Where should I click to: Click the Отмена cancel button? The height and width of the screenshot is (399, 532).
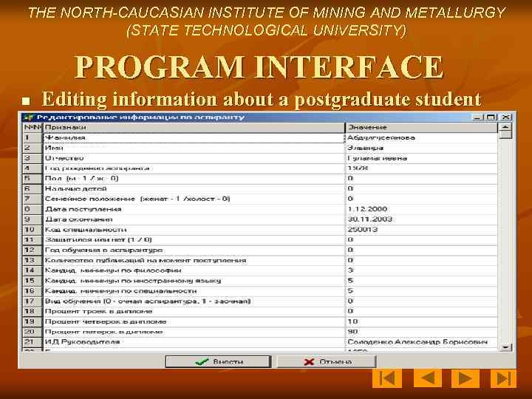coord(327,361)
